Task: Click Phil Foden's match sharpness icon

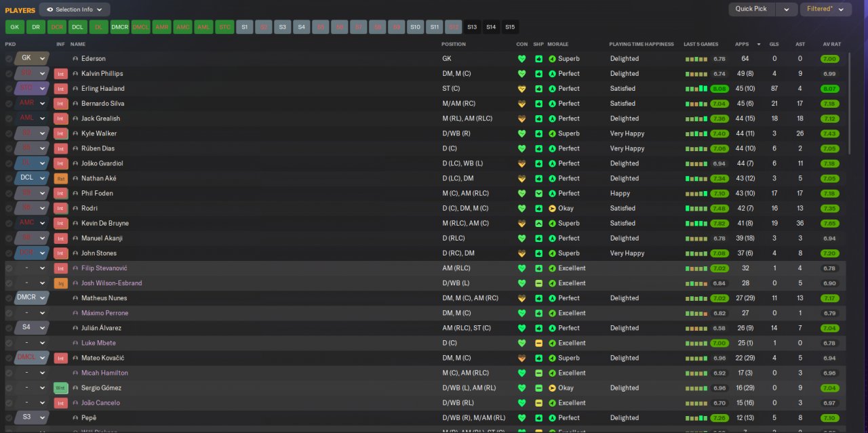Action: pyautogui.click(x=538, y=194)
